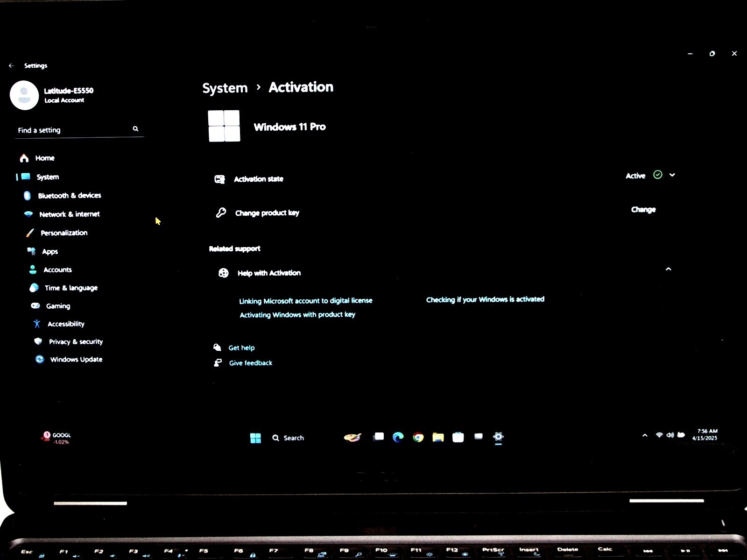This screenshot has height=560, width=747.
Task: Click the Settings gear on taskbar
Action: pos(498,437)
